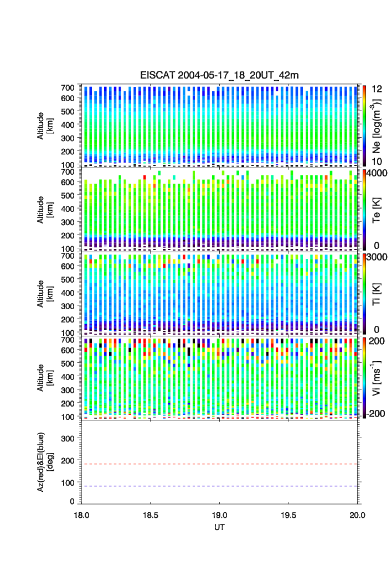
Task: Click the -200 minimum value on Vi colorbar
Action: pos(377,414)
